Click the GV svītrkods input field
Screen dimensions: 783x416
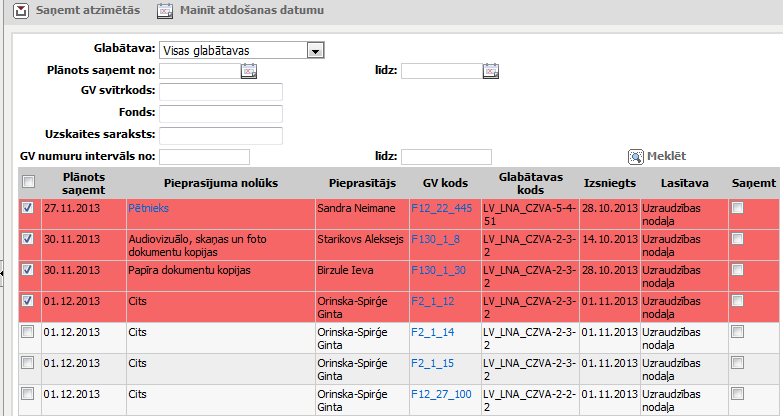[220, 92]
